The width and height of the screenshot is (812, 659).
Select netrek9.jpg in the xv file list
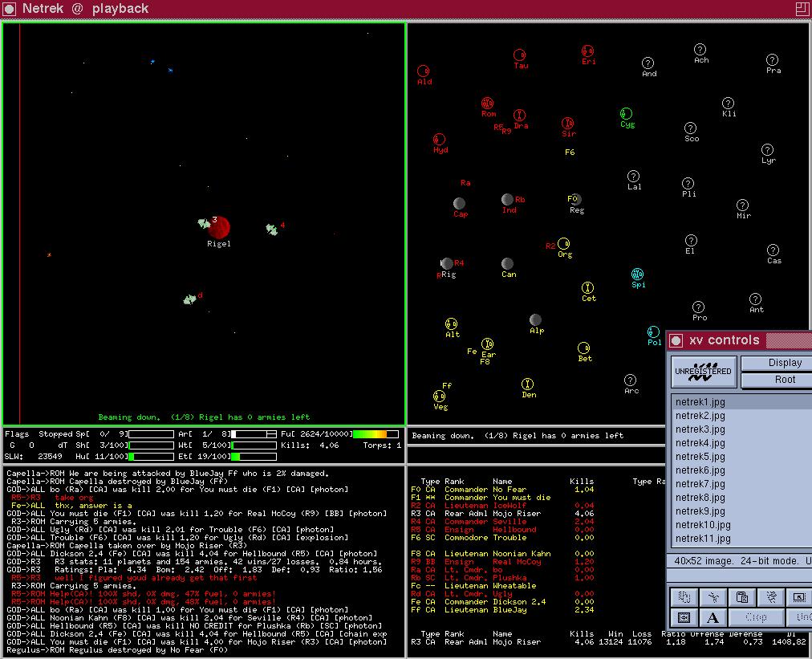(741, 511)
